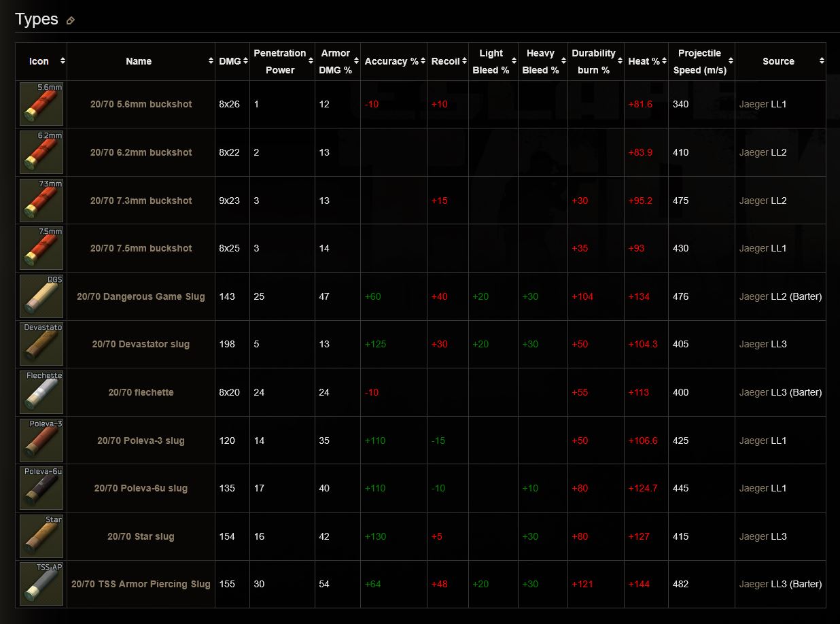Select durability burn value +104
Screen dimensions: 840x624
click(x=582, y=296)
